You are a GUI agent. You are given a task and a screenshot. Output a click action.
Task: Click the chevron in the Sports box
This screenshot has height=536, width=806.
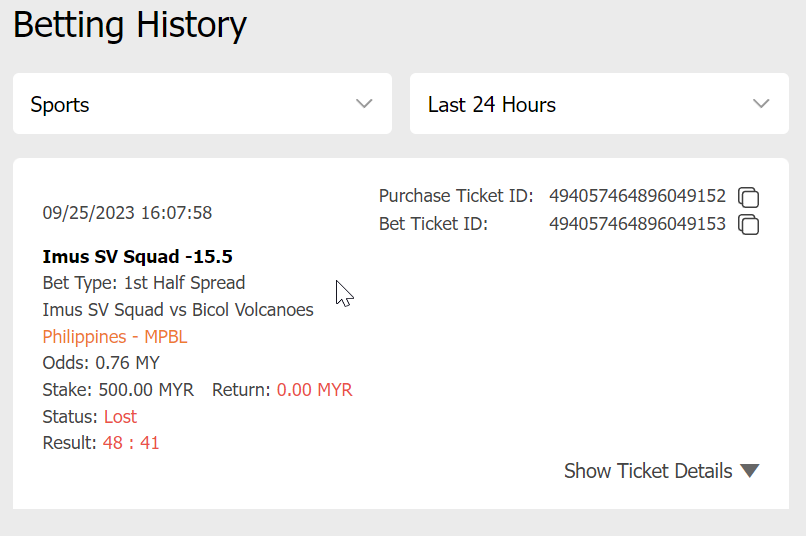click(364, 104)
